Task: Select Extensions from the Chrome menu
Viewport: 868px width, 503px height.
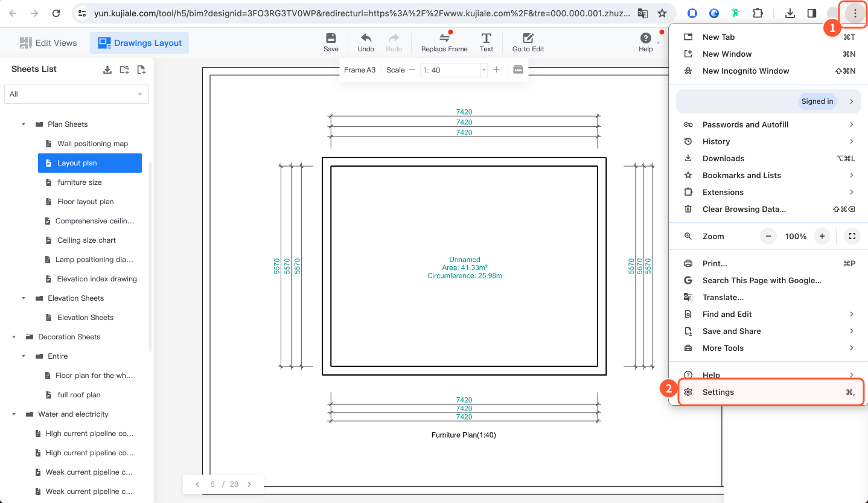Action: click(723, 192)
